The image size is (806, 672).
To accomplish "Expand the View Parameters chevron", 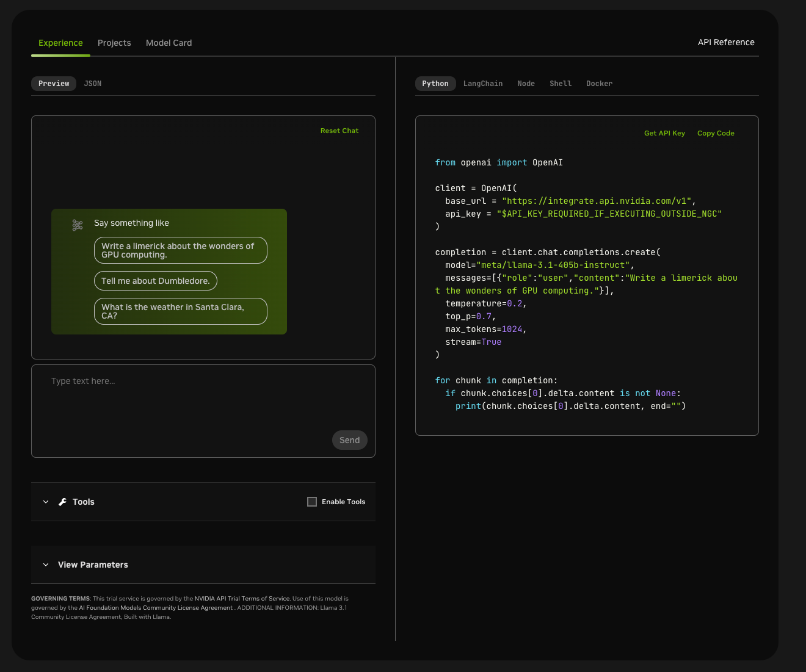I will (46, 565).
